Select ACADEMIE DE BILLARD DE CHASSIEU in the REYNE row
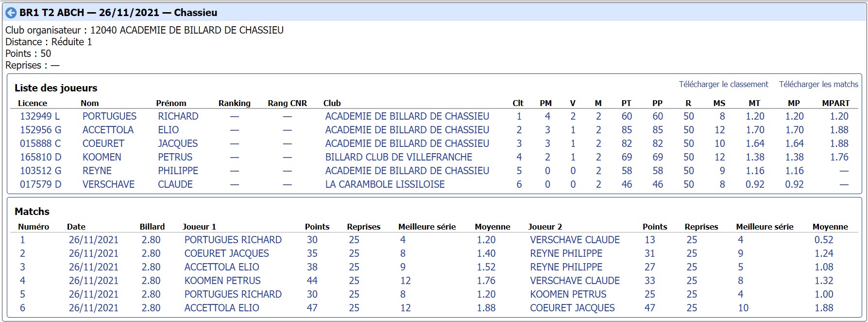868x322 pixels. [407, 171]
